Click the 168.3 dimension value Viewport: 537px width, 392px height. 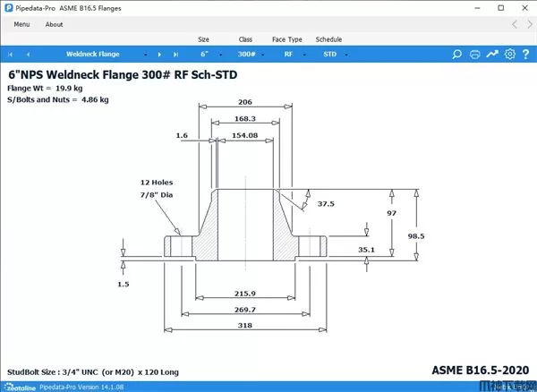tap(245, 119)
